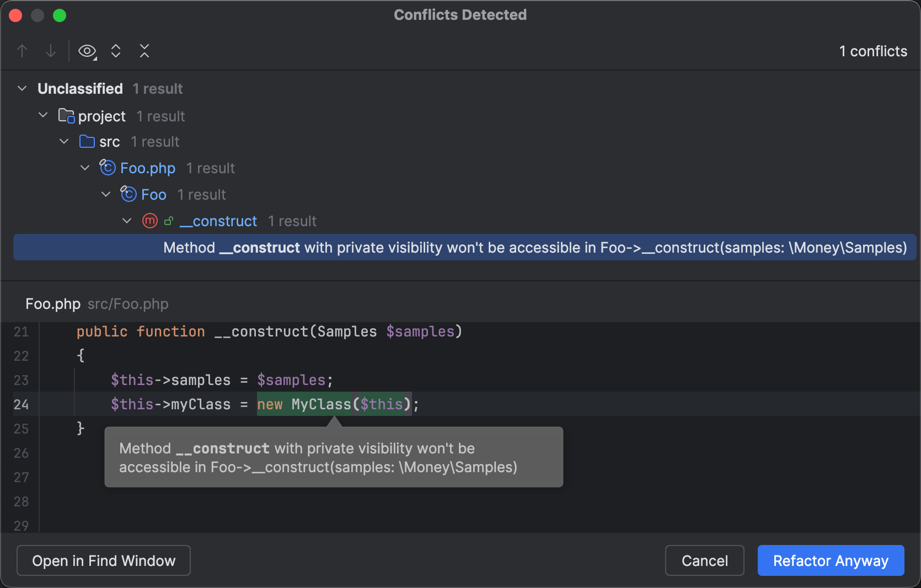
Task: Click the method icon beside __construct
Action: (x=149, y=221)
